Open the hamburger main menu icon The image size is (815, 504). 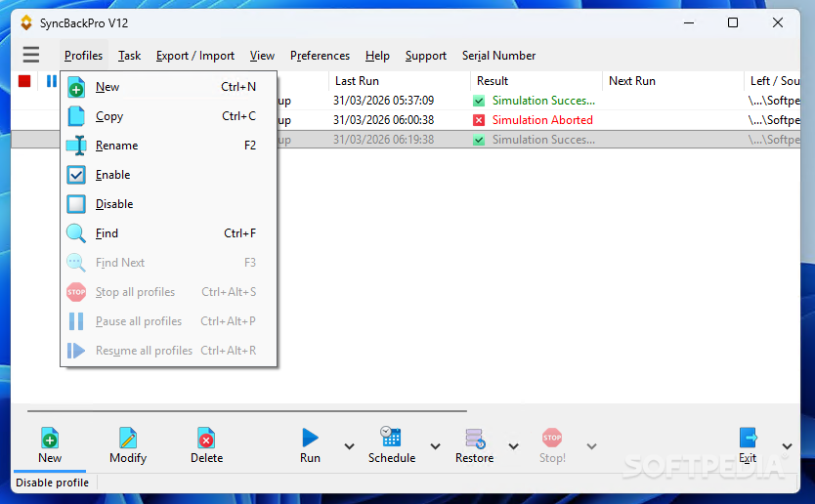(x=31, y=55)
